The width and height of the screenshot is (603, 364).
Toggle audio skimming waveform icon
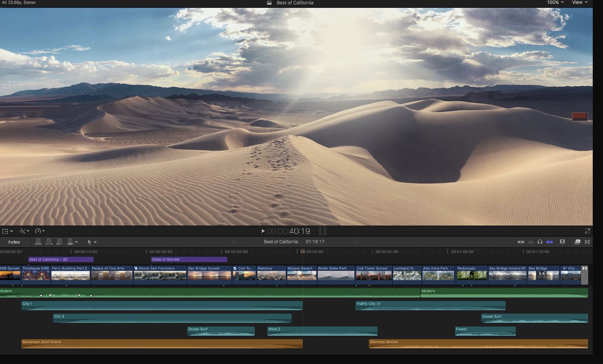531,242
